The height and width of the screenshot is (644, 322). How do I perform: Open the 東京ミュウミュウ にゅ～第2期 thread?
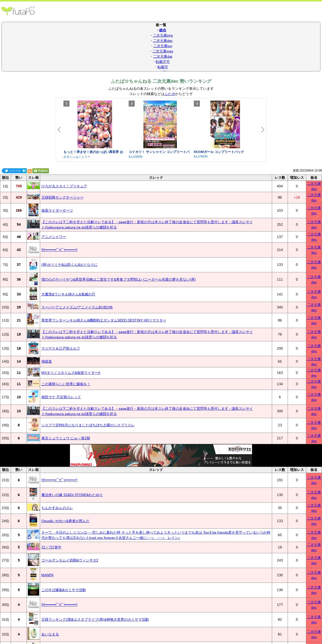point(66,438)
